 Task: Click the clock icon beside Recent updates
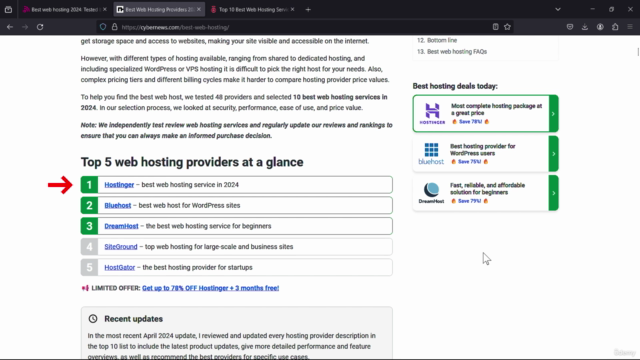[x=93, y=319]
